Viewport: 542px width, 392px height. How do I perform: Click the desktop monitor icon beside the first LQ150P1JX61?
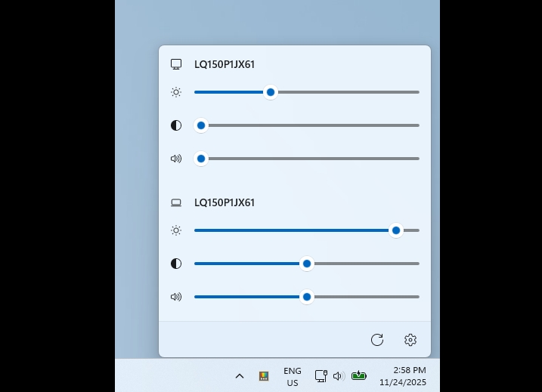coord(176,64)
